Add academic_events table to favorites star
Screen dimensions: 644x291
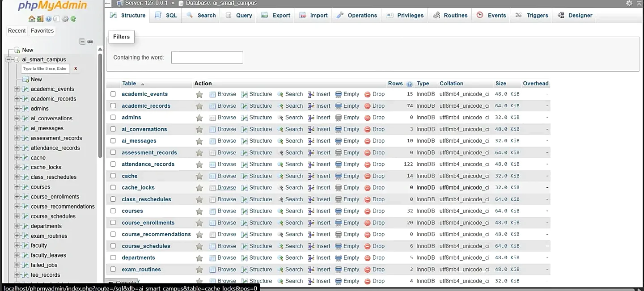199,94
